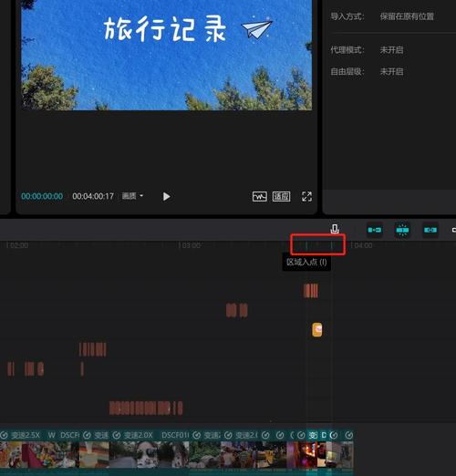Image resolution: width=456 pixels, height=476 pixels.
Task: Click speed icon beside 变速2.0X
Action: 117,435
